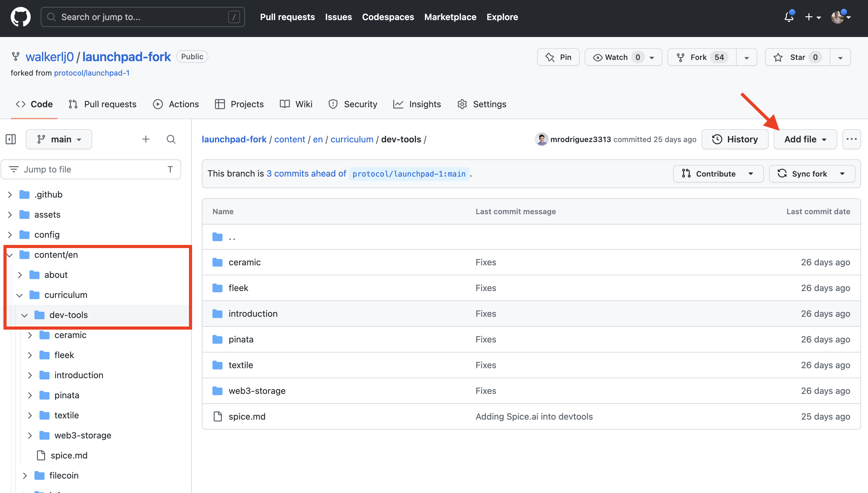The image size is (868, 493).
Task: Open the Watch options dropdown arrow
Action: point(652,58)
